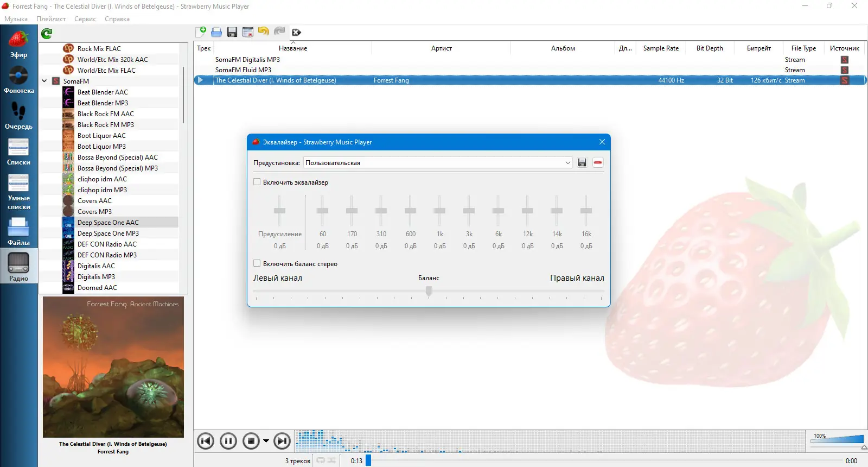Click the Предусиление preamp slider
868x467 pixels.
(x=279, y=211)
